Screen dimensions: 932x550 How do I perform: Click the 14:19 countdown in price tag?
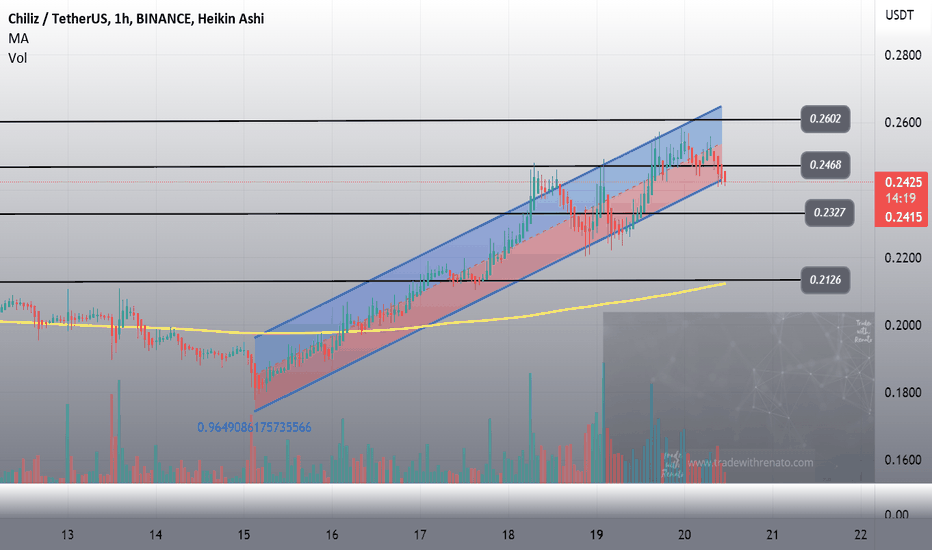coord(900,198)
